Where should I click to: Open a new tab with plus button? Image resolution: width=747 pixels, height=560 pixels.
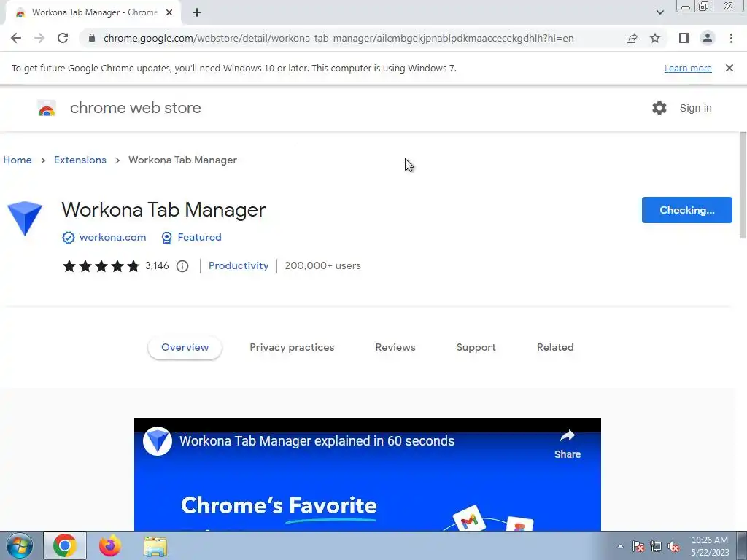(x=197, y=12)
